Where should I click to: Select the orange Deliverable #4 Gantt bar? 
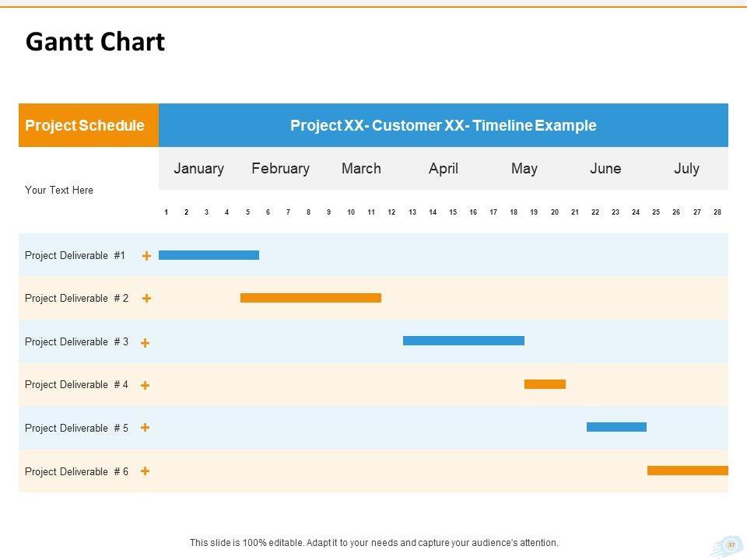(x=545, y=384)
